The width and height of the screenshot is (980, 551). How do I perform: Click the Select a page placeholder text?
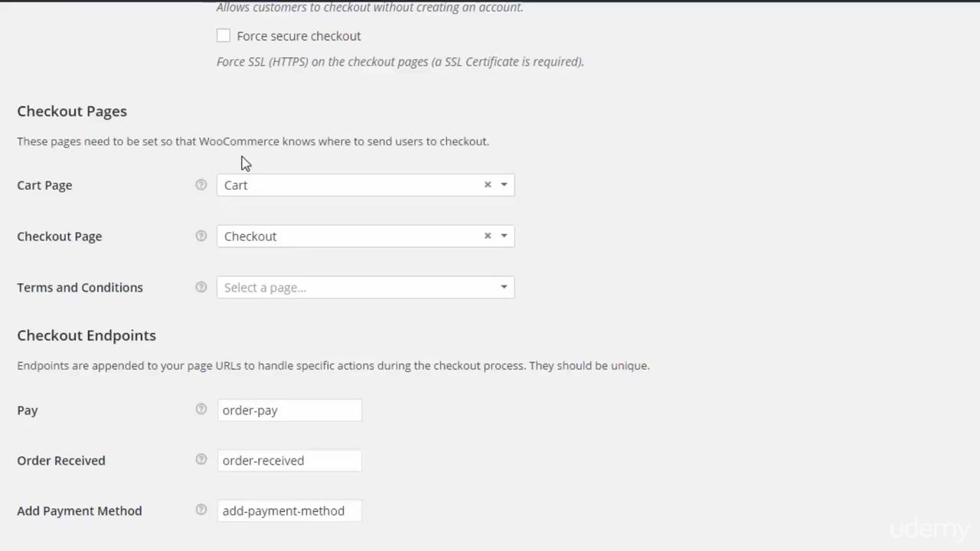(265, 288)
